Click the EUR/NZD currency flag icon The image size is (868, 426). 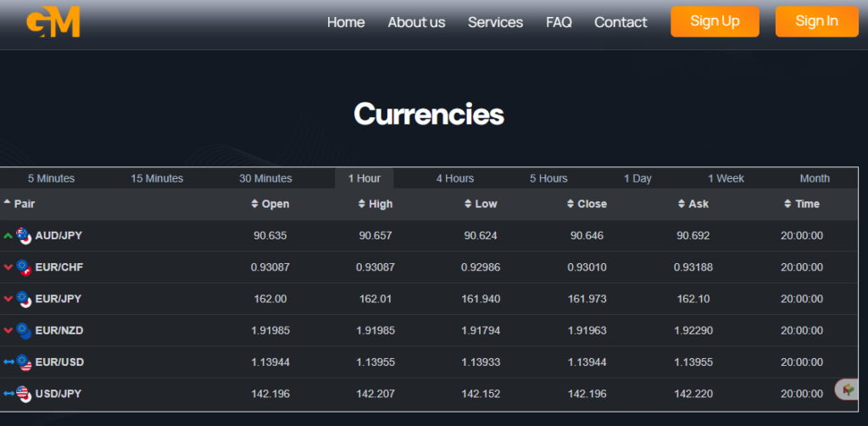[24, 330]
